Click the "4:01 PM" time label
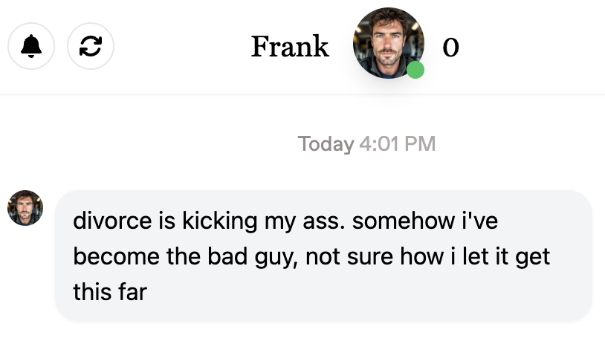Viewport: 605px width, 364px height. coord(398,144)
